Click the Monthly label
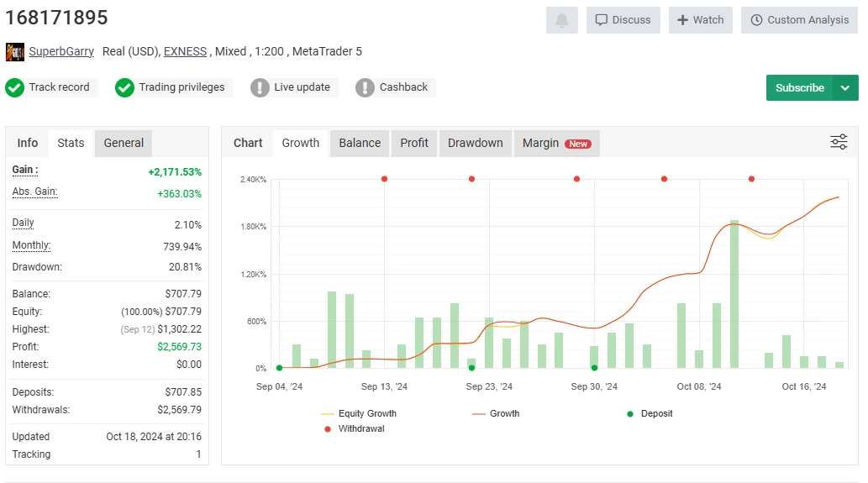Image resolution: width=868 pixels, height=483 pixels. pyautogui.click(x=32, y=245)
